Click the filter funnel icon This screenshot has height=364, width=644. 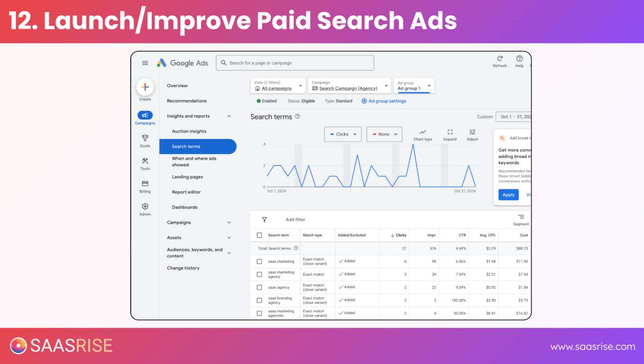[265, 219]
